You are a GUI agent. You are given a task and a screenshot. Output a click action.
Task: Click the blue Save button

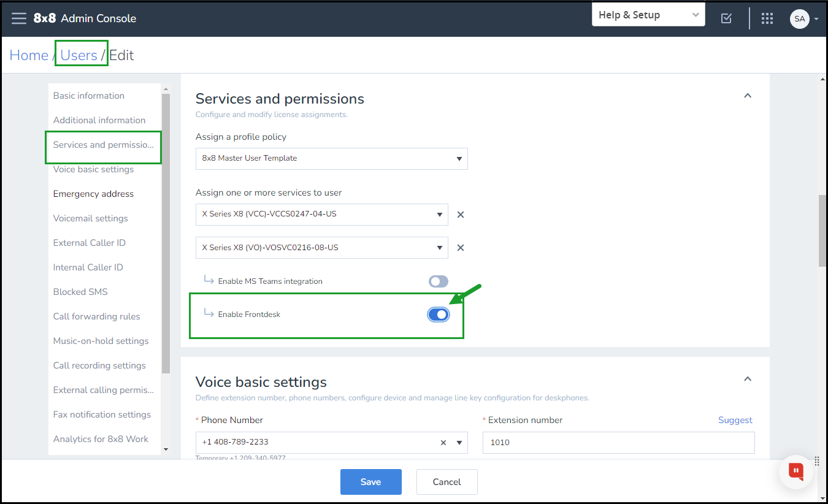(370, 482)
